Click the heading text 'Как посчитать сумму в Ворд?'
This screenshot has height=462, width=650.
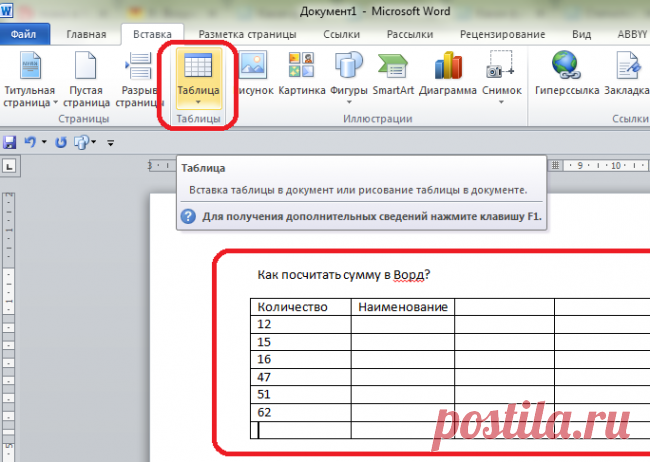click(x=344, y=275)
